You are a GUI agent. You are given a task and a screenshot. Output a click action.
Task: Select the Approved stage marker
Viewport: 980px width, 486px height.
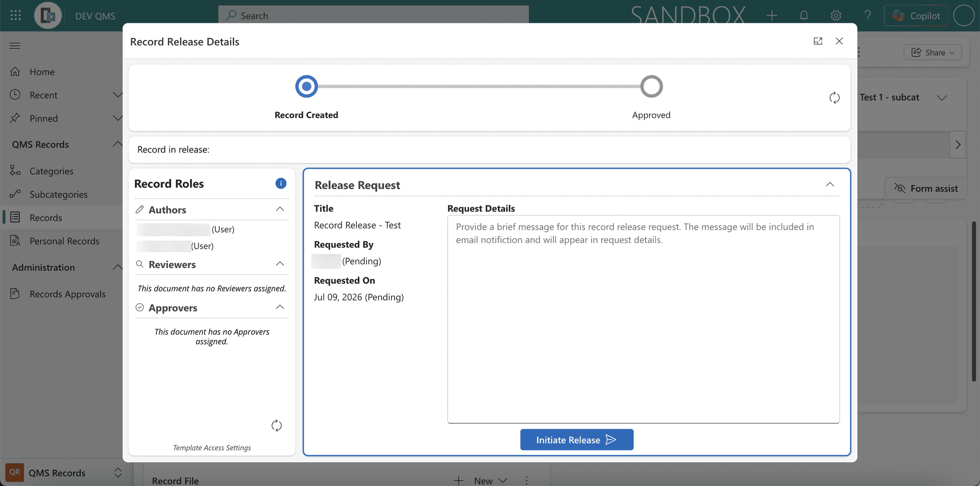pyautogui.click(x=651, y=87)
